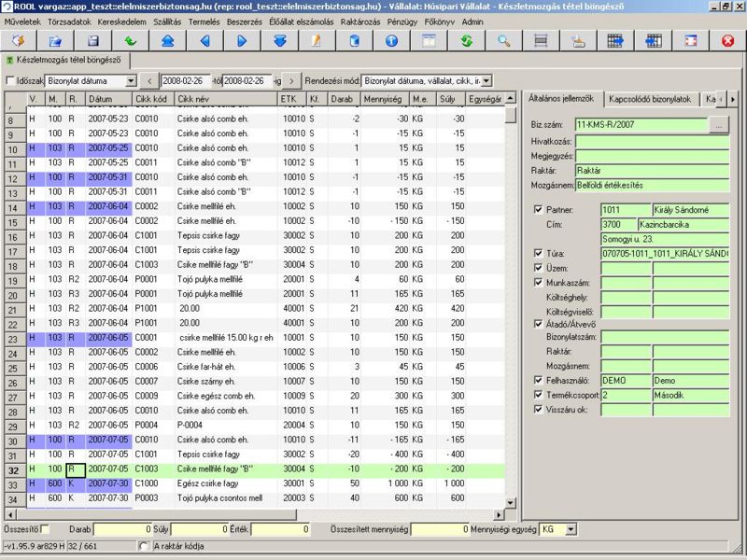Click the save floppy disk toolbar icon
This screenshot has height=560, width=747.
92,41
